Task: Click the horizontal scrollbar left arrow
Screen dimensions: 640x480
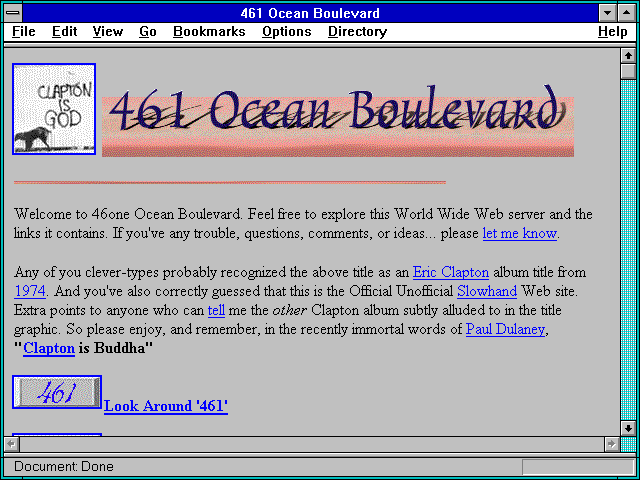Action: point(11,444)
